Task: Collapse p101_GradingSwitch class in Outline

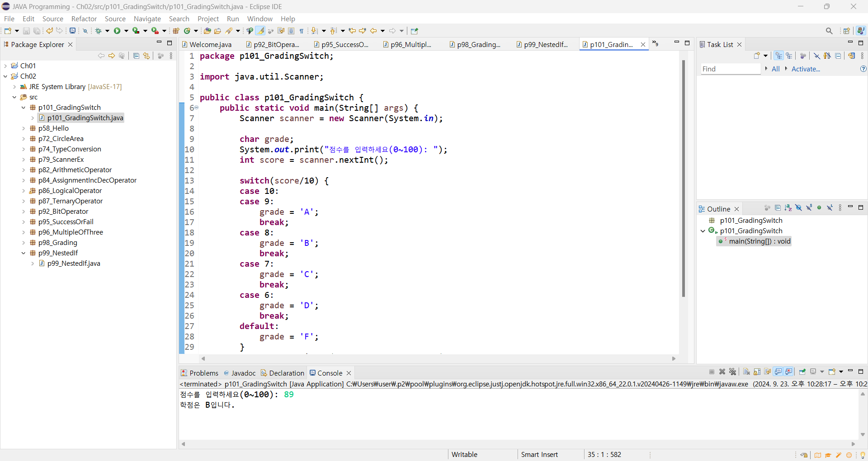Action: (703, 230)
